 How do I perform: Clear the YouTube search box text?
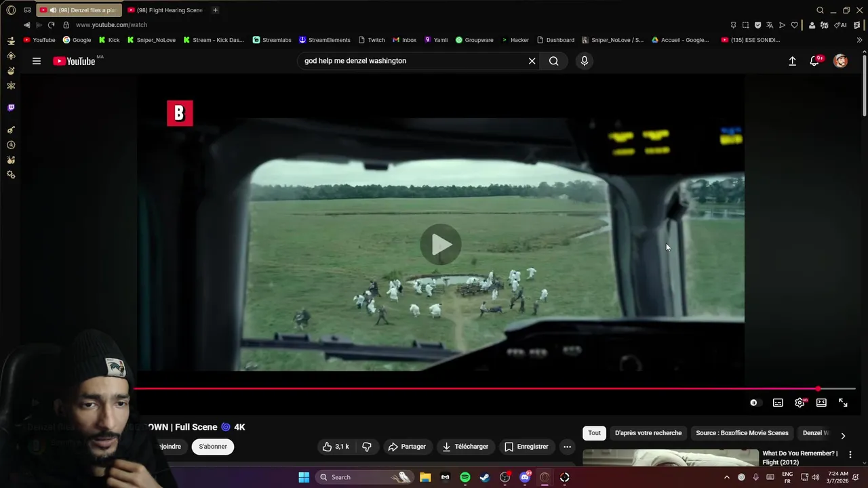(x=532, y=61)
